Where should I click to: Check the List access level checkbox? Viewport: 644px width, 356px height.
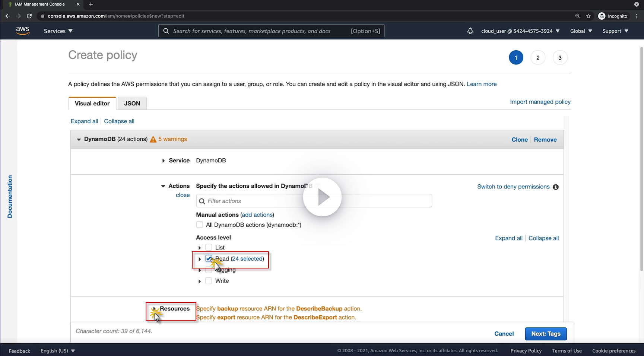pyautogui.click(x=209, y=248)
